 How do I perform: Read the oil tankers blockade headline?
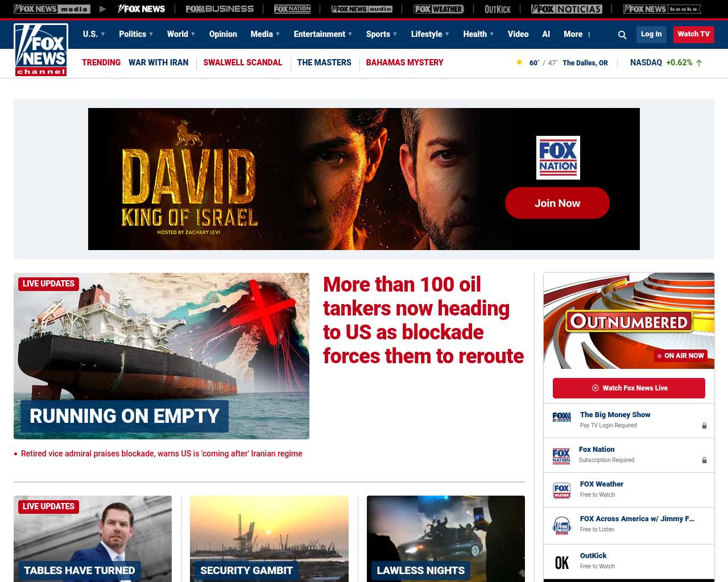(x=424, y=320)
